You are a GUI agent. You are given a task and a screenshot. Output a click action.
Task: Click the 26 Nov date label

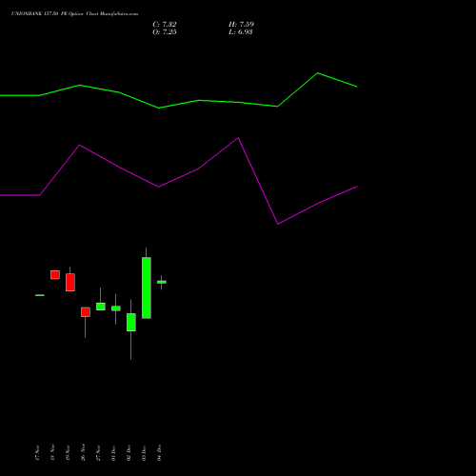(x=83, y=452)
